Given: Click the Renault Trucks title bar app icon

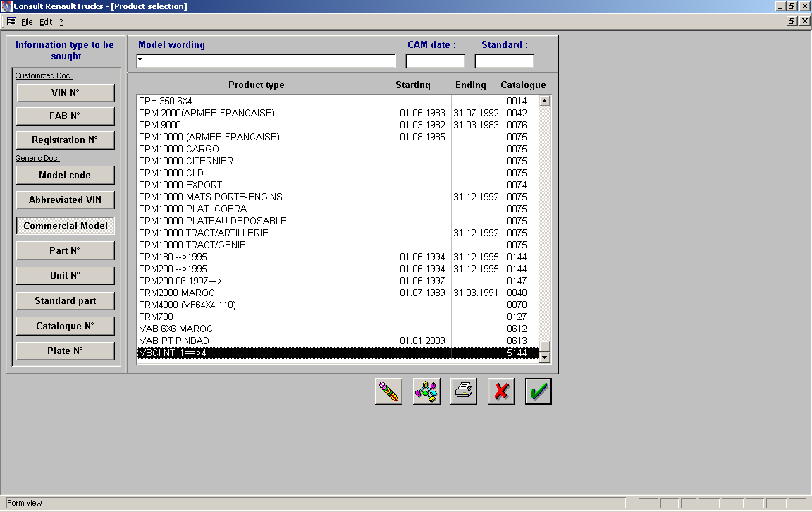Looking at the screenshot, I should pos(6,6).
